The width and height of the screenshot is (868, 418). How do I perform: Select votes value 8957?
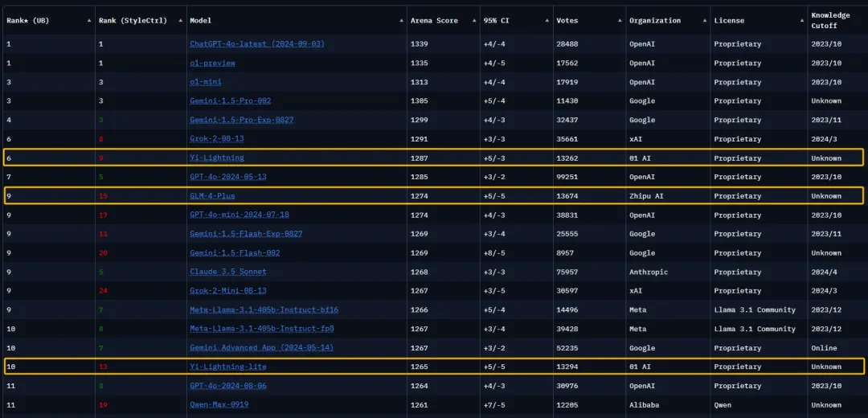565,253
